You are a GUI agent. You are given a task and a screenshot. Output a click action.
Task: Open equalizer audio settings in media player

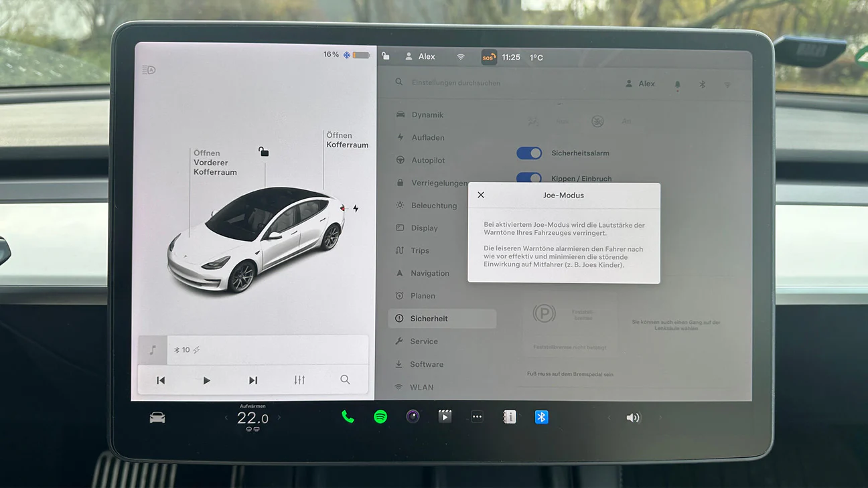(299, 380)
